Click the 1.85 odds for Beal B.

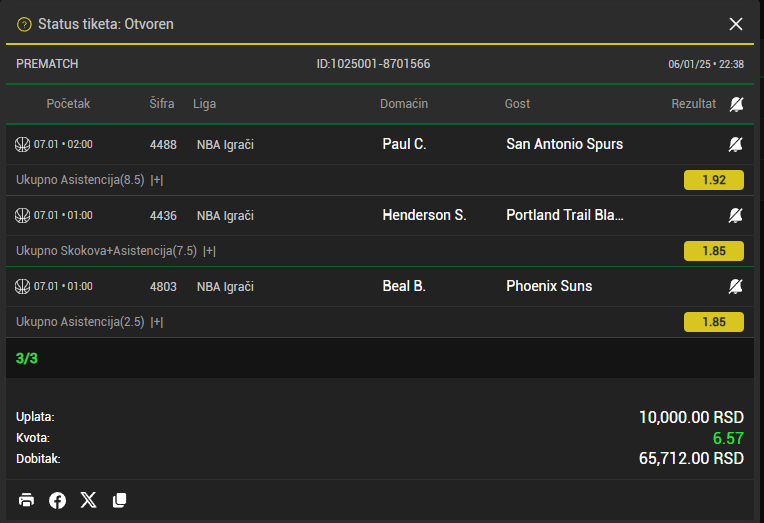point(714,322)
